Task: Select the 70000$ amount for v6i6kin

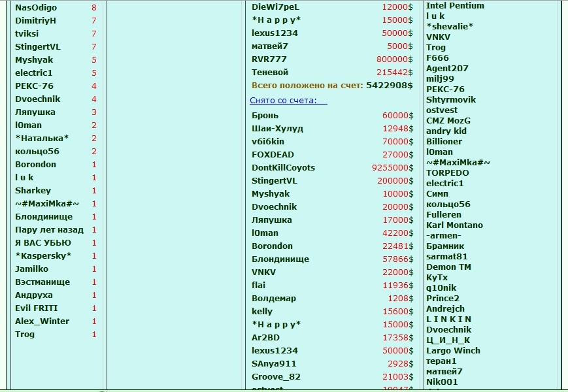Action: pyautogui.click(x=398, y=142)
